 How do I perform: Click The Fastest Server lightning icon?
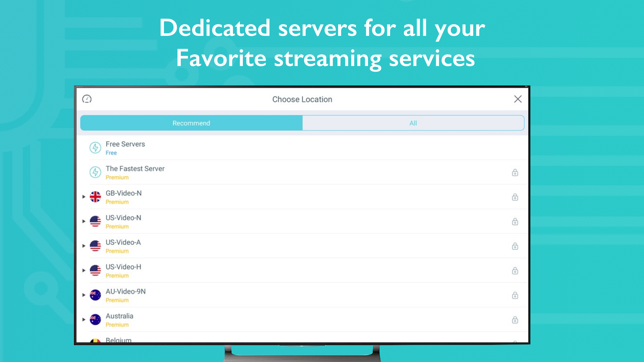pos(95,172)
